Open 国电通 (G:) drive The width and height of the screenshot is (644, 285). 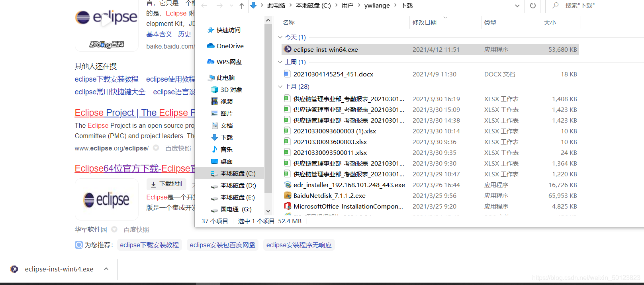pos(236,209)
